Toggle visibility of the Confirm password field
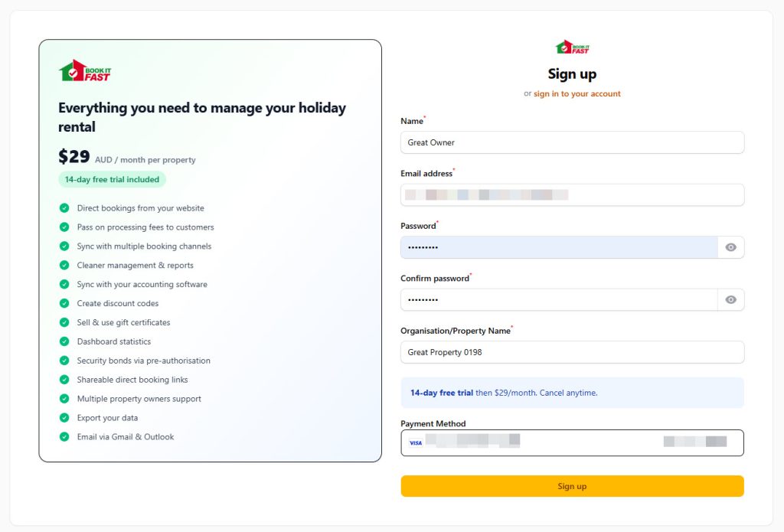The height and width of the screenshot is (532, 784). click(x=730, y=299)
